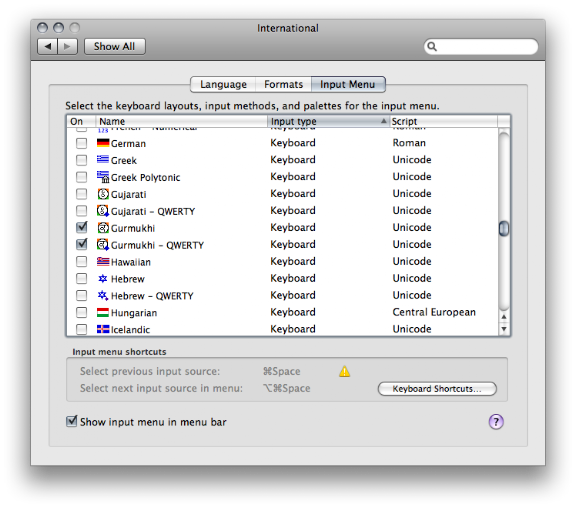Click the Hebrew star icon
This screenshot has height=508, width=576.
103,278
